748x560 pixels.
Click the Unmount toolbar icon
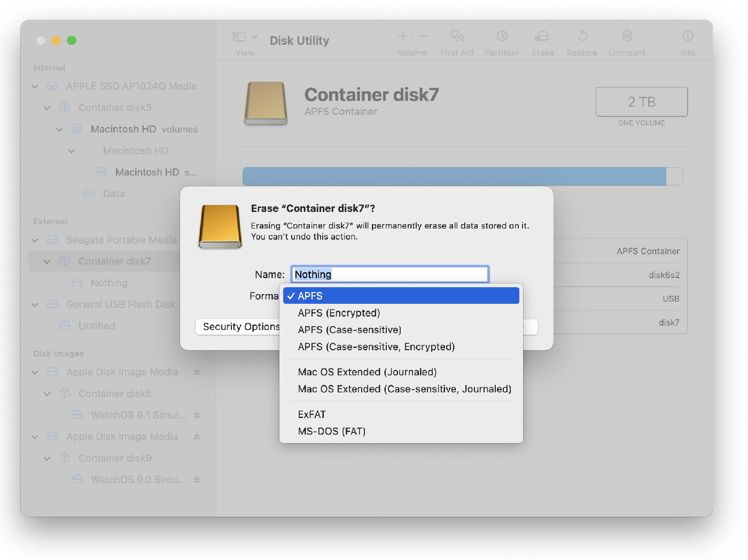click(627, 36)
